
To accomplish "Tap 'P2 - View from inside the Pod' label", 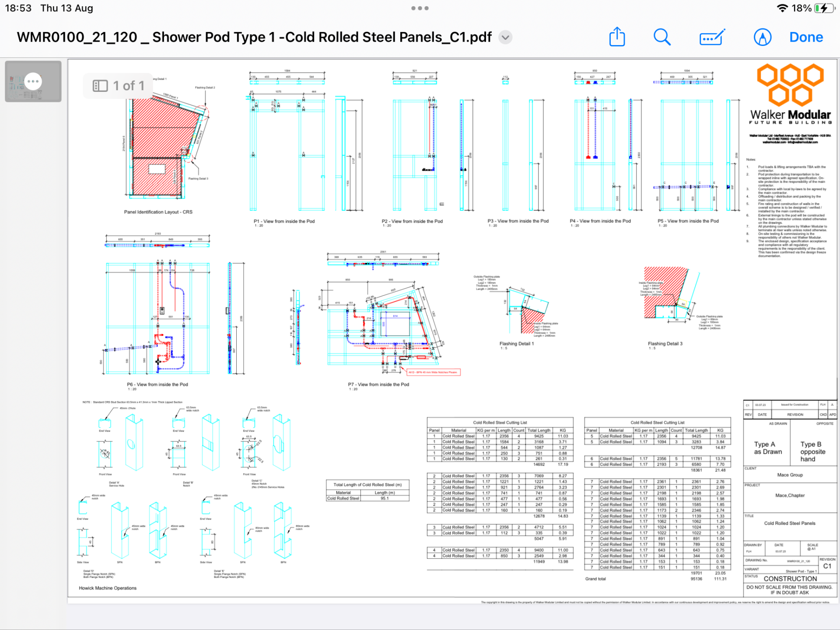I will coord(412,221).
